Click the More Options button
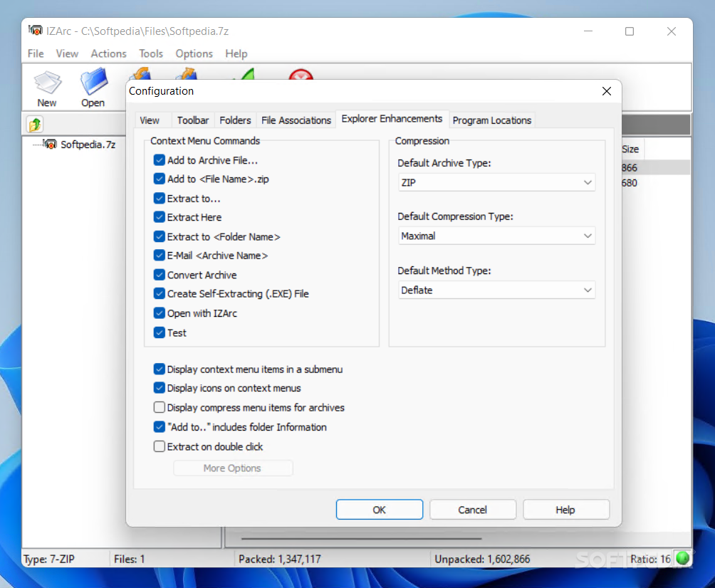Screen dimensions: 715x588 tap(233, 468)
